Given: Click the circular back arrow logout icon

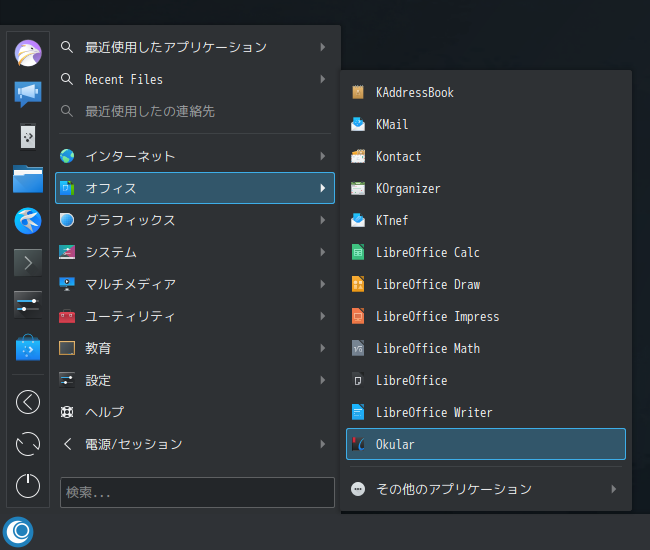Looking at the screenshot, I should coord(28,402).
